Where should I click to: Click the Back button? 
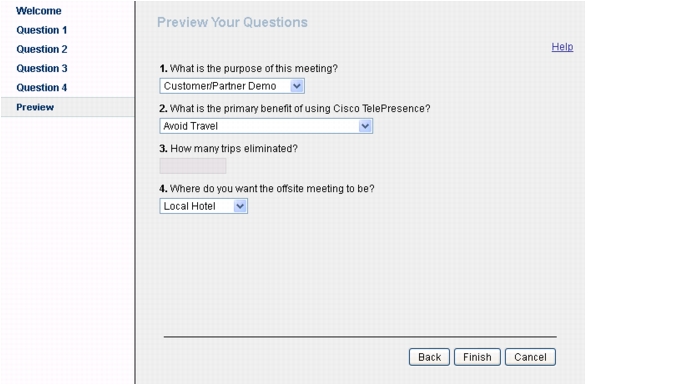[429, 357]
